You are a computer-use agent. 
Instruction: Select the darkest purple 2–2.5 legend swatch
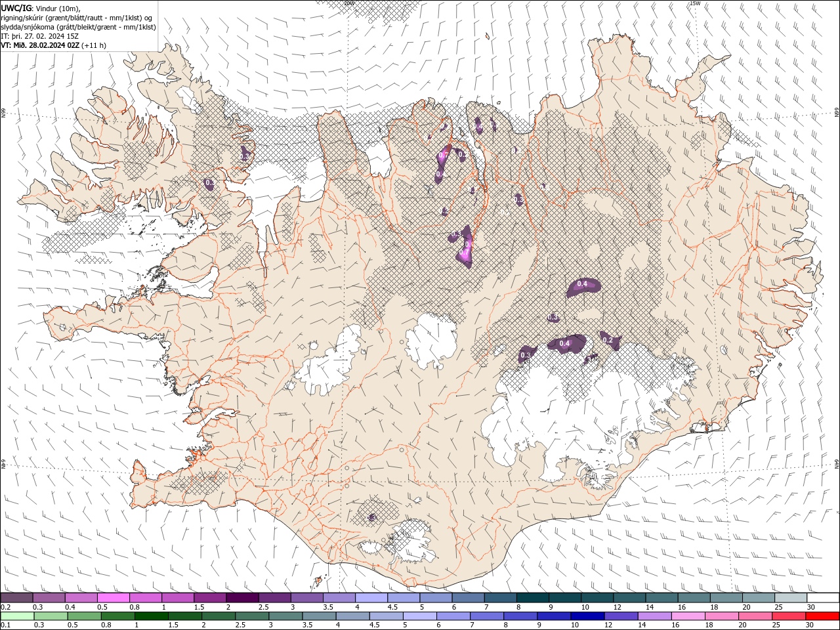coord(242,598)
